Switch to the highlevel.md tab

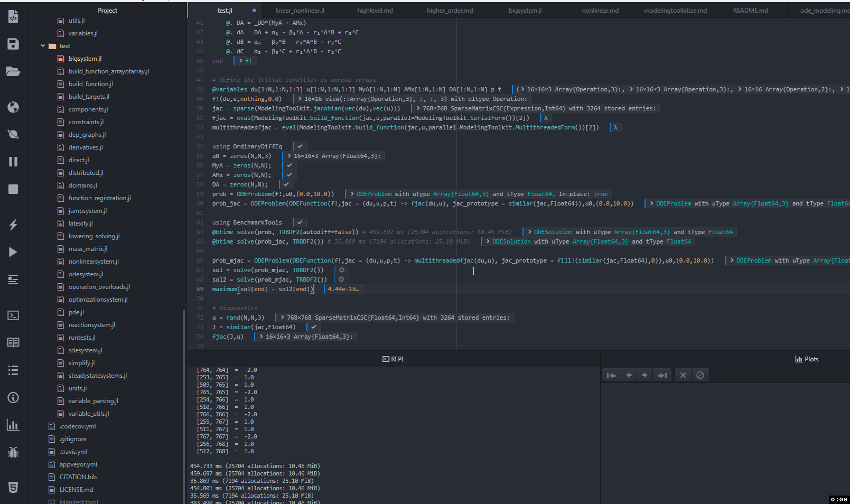375,11
